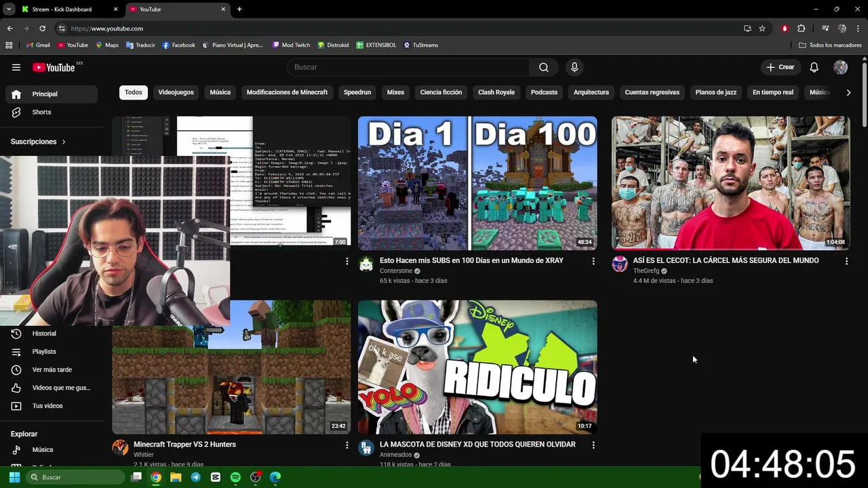Click the Chrome address bar

pos(400,28)
